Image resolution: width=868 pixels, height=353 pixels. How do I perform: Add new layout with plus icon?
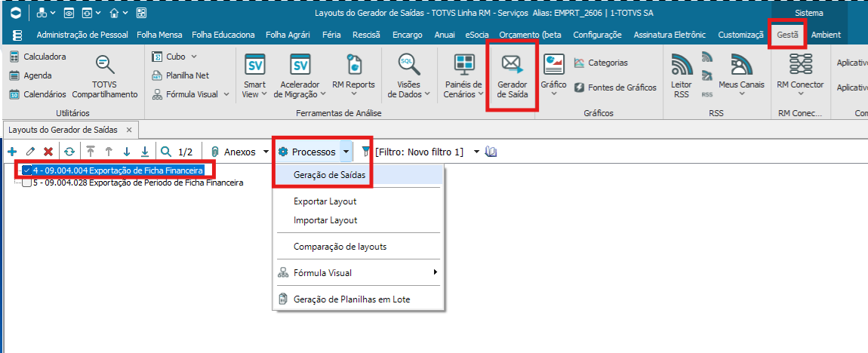click(13, 152)
